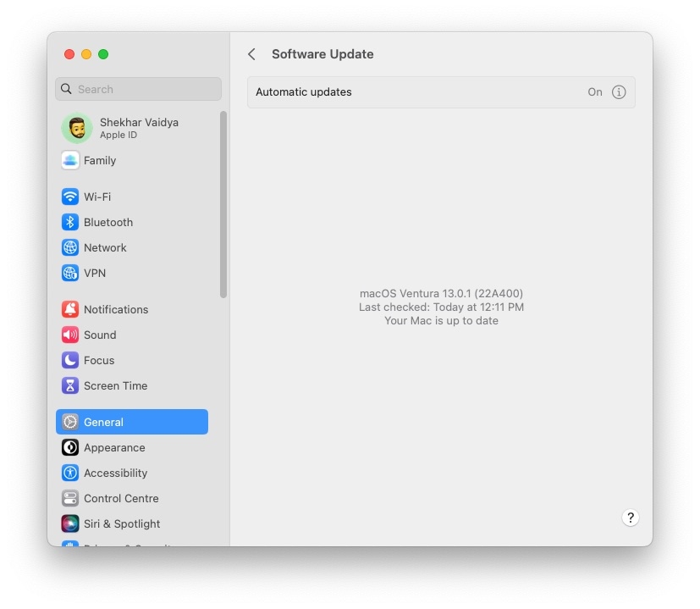Click the General gear icon
Image resolution: width=700 pixels, height=609 pixels.
click(70, 422)
